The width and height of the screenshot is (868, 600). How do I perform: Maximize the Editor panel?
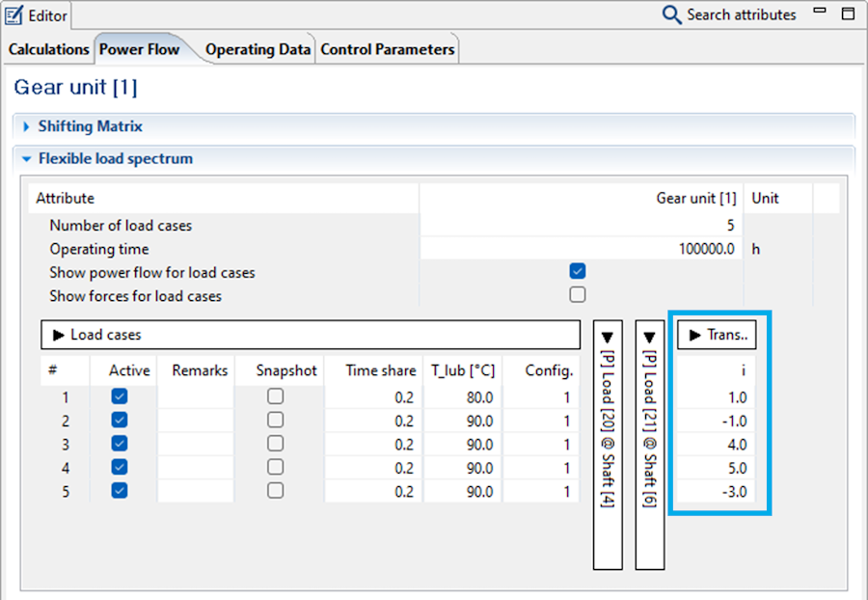(x=848, y=14)
